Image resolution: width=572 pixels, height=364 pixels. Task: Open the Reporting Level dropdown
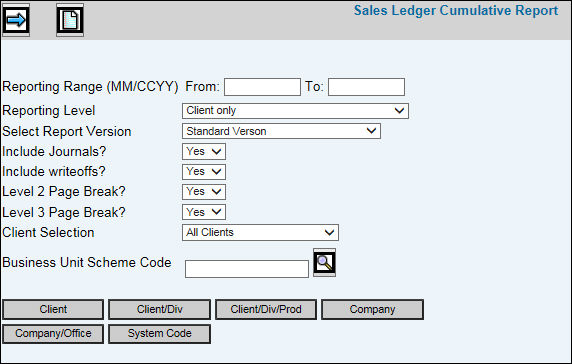click(295, 111)
